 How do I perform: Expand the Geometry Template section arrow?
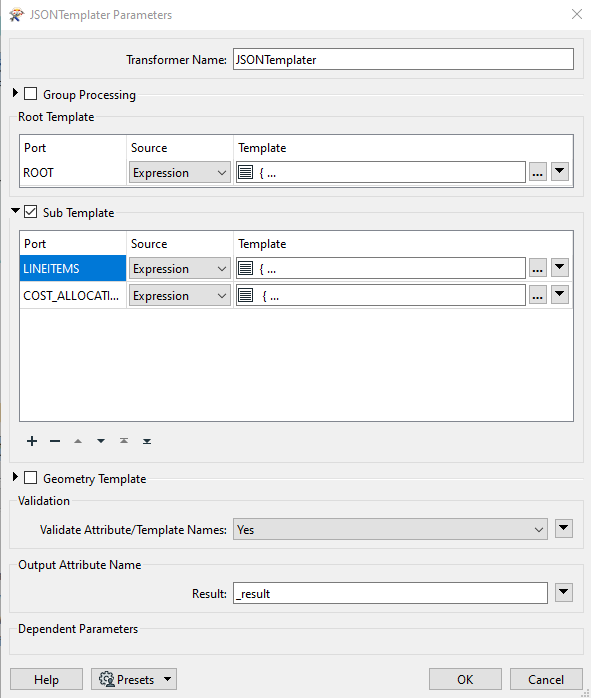click(x=15, y=477)
